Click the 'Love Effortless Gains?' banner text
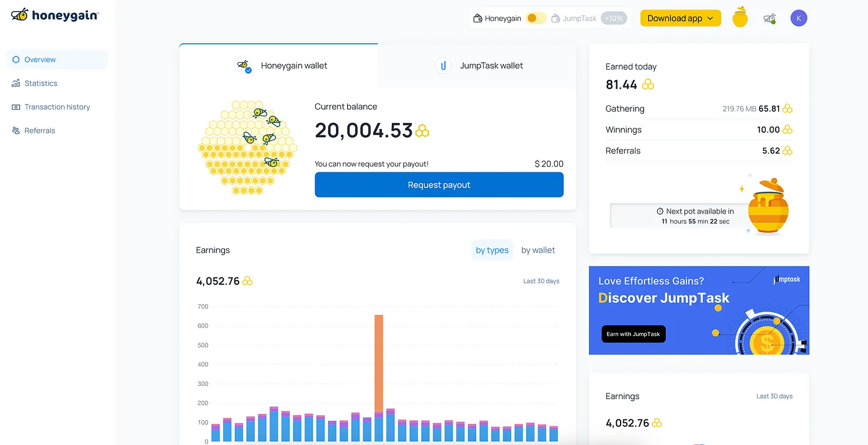 (651, 281)
